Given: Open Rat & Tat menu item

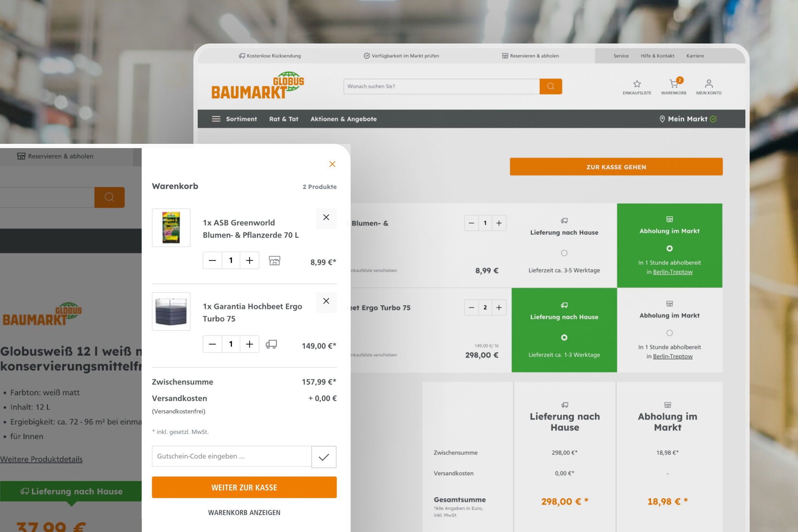Looking at the screenshot, I should 283,119.
